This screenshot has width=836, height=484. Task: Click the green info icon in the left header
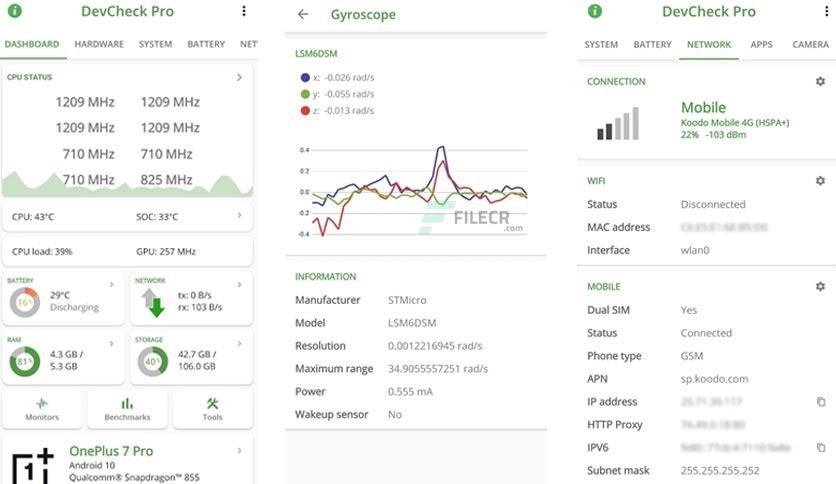(x=15, y=11)
